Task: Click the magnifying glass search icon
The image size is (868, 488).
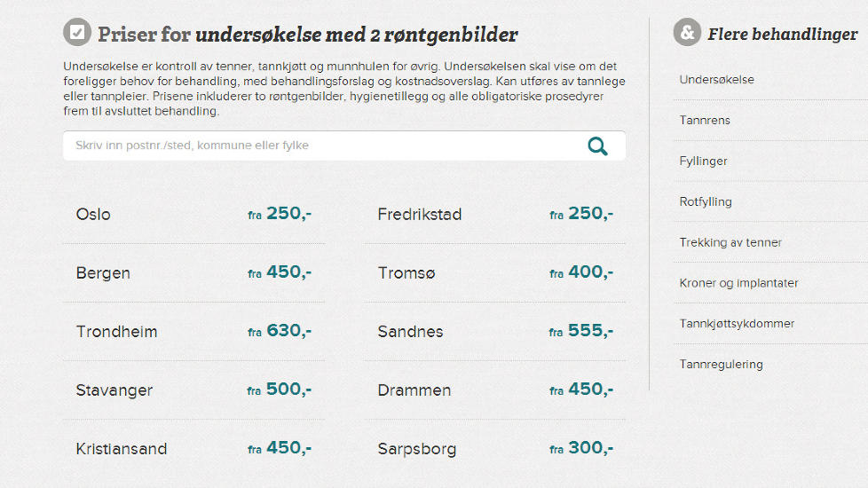Action: click(x=597, y=146)
